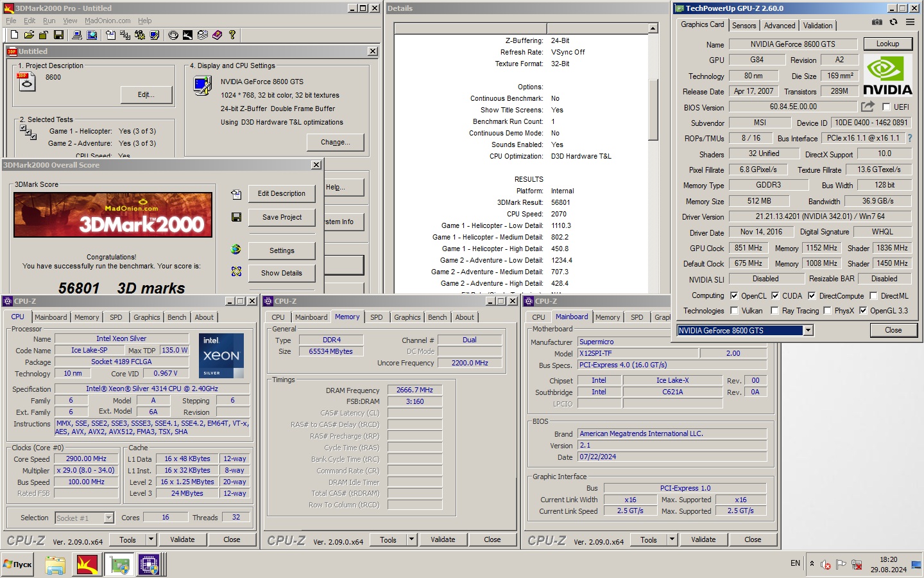Open the View menu in 3DMark2000
Screen dimensions: 924x578
[x=70, y=21]
